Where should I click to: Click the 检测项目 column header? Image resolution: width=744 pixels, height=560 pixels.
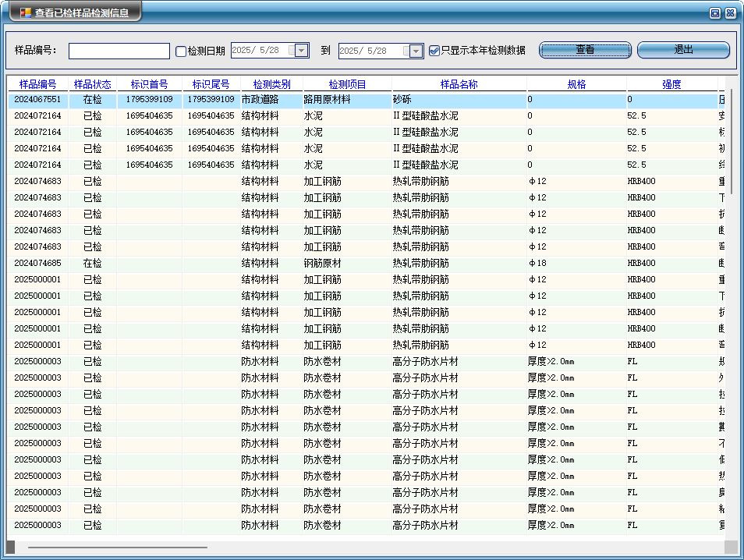click(347, 84)
